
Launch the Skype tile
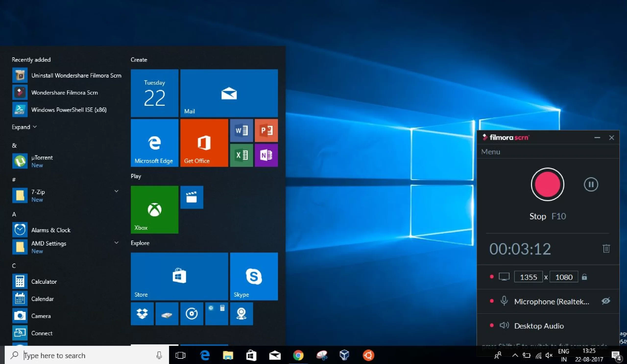[254, 276]
